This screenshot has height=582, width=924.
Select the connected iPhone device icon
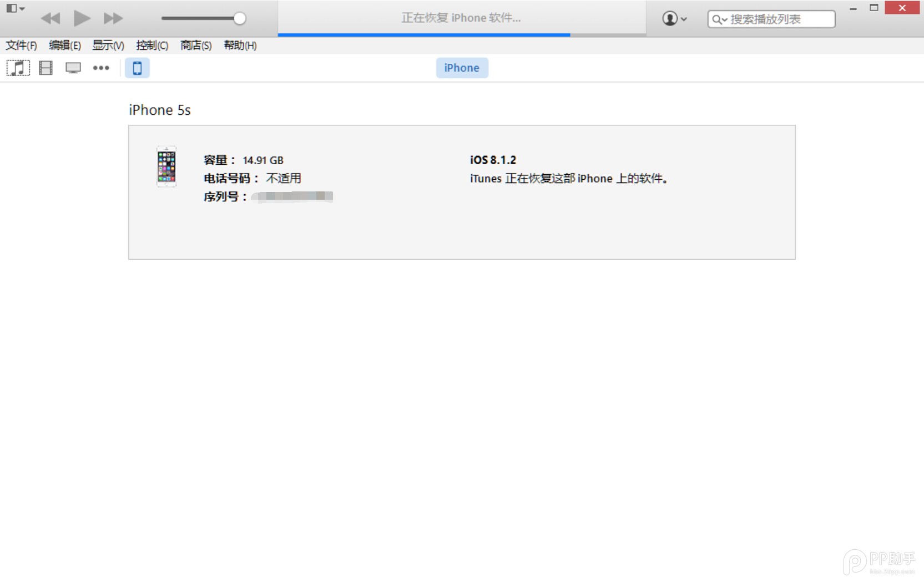click(x=137, y=67)
